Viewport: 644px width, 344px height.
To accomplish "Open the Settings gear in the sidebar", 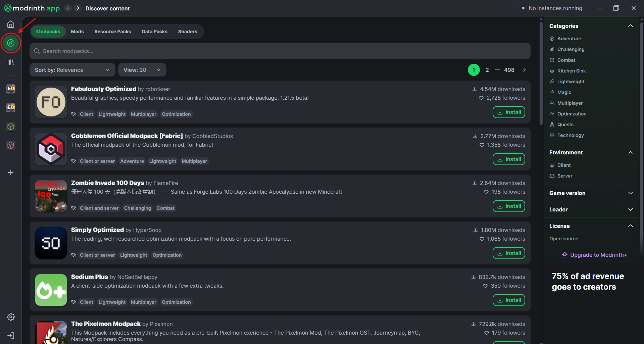I will pyautogui.click(x=11, y=317).
